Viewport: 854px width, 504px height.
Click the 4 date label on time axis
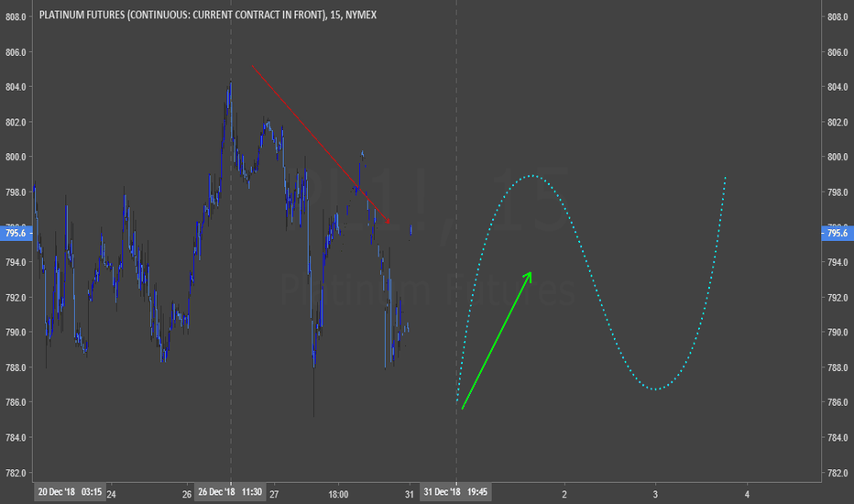[x=747, y=494]
